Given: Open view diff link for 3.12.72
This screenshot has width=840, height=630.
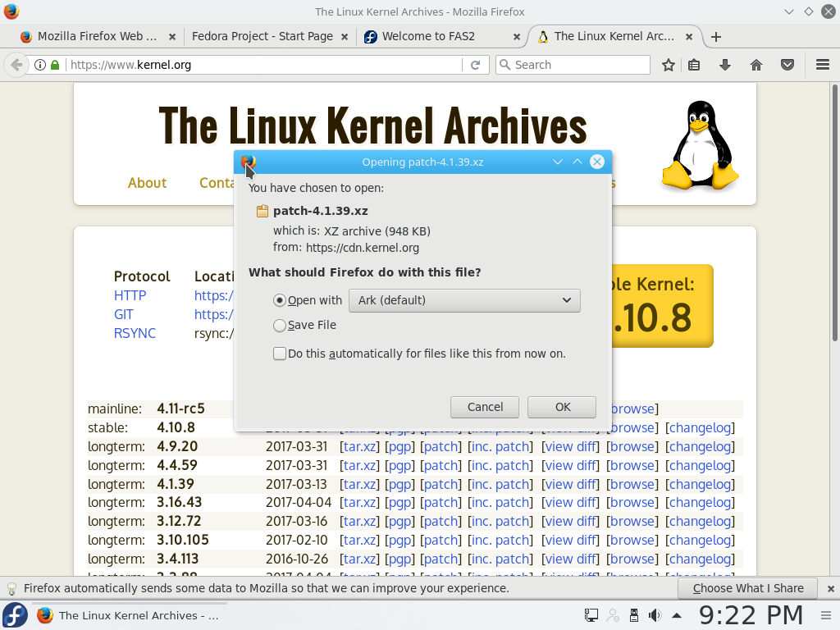Looking at the screenshot, I should (x=570, y=521).
